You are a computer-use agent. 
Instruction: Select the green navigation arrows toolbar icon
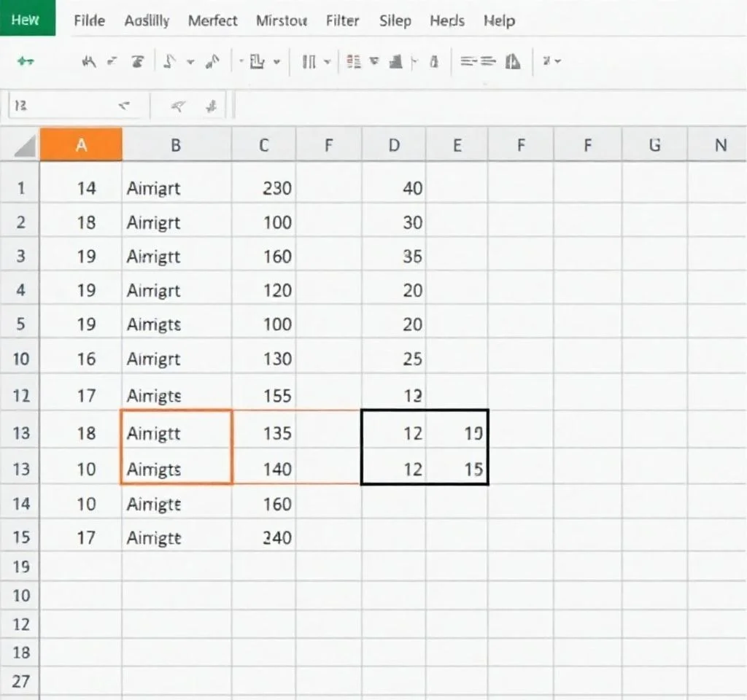(x=26, y=61)
